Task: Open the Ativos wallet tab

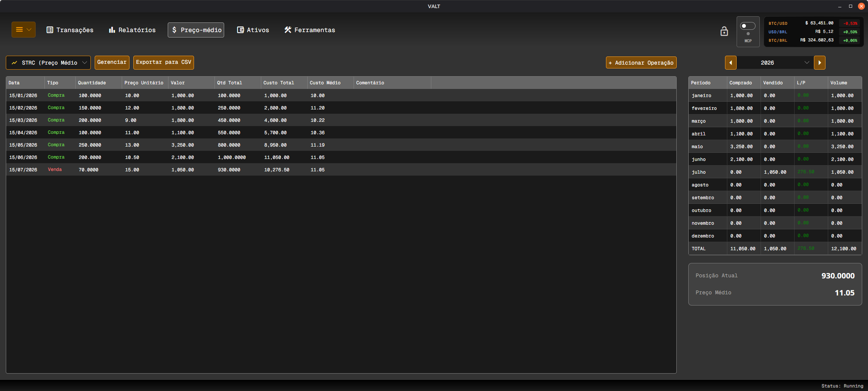Action: tap(253, 30)
